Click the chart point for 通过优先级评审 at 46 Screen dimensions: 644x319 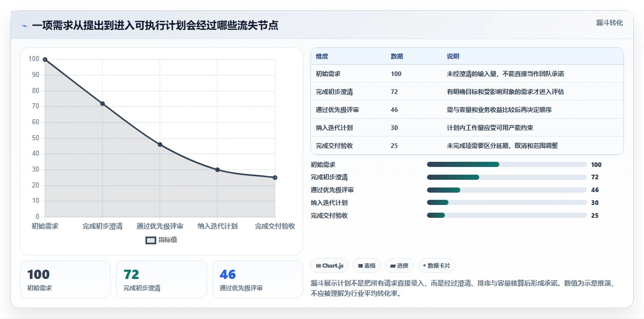pos(160,145)
